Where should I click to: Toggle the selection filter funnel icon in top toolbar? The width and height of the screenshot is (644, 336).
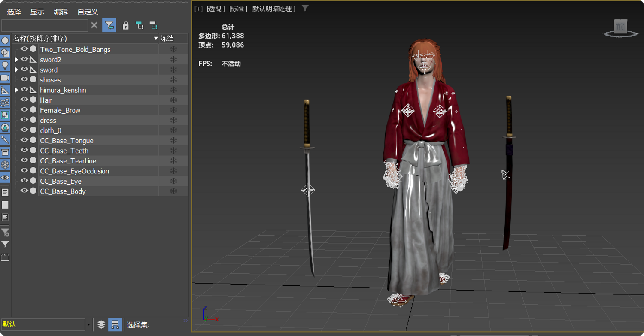[x=109, y=25]
